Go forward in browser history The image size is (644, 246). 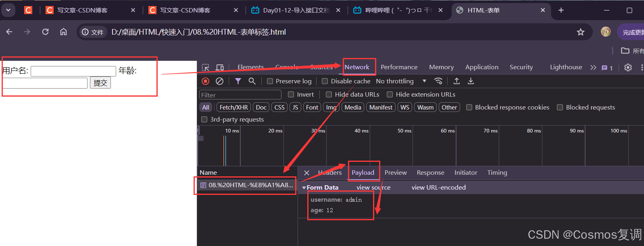point(27,32)
